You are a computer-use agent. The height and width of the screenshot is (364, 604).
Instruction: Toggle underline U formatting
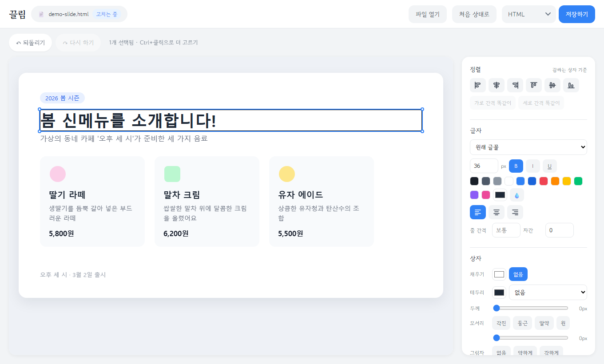coord(550,166)
